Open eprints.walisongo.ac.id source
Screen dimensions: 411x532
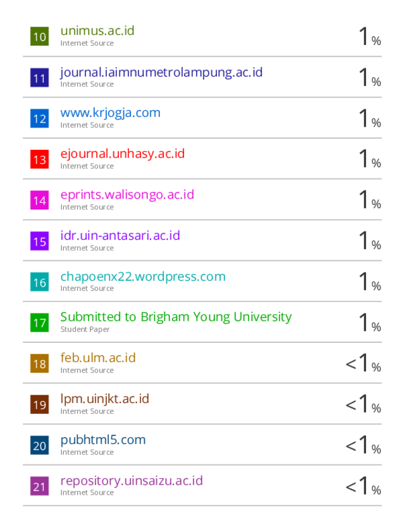[x=127, y=195]
